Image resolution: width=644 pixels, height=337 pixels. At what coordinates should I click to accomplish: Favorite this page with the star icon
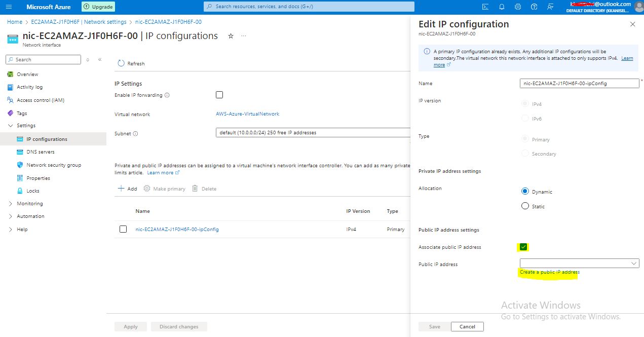pyautogui.click(x=231, y=36)
